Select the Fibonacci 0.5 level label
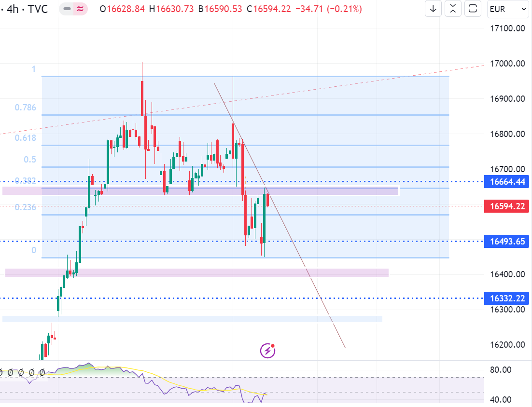The width and height of the screenshot is (532, 407). (x=30, y=159)
